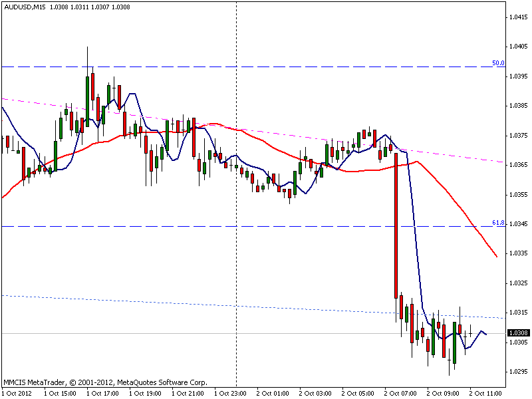Click the 1.0405 price axis label
This screenshot has height=399, width=532.
(519, 47)
